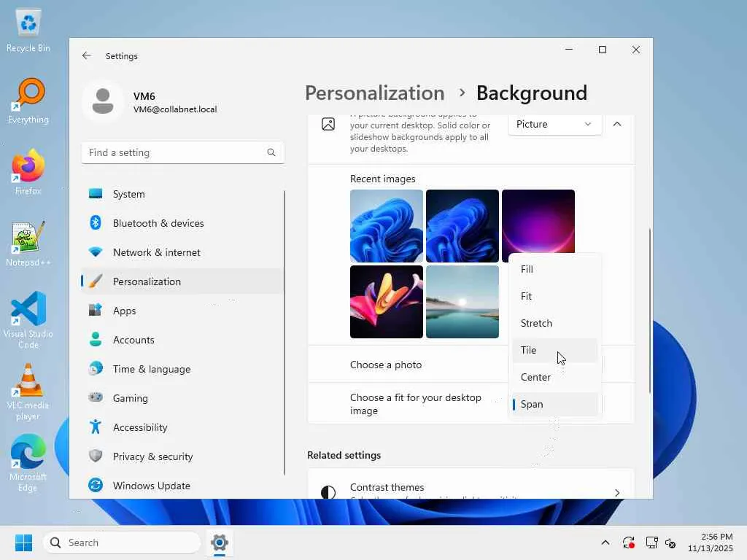Click the Find a setting search box
Image resolution: width=747 pixels, height=560 pixels.
pyautogui.click(x=182, y=152)
